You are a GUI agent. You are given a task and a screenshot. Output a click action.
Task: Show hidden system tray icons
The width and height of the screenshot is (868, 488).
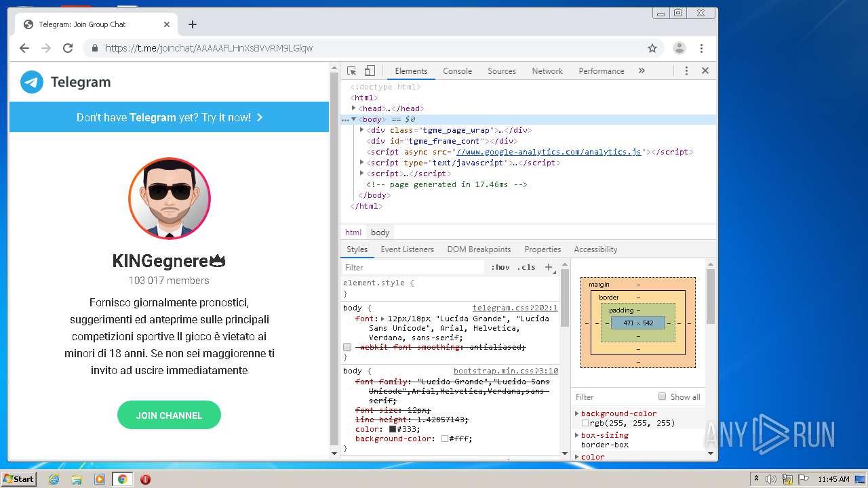point(756,479)
